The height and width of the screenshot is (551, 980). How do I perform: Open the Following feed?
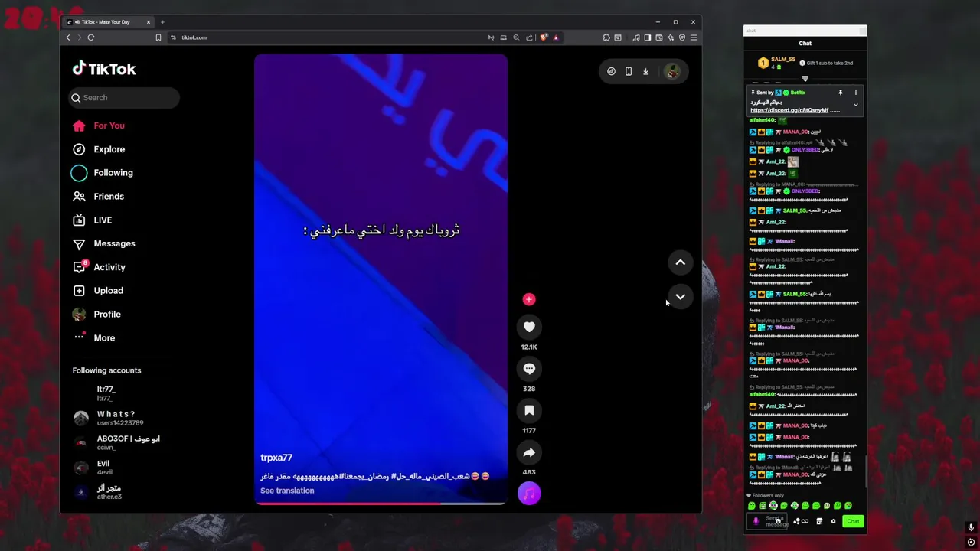(103, 173)
